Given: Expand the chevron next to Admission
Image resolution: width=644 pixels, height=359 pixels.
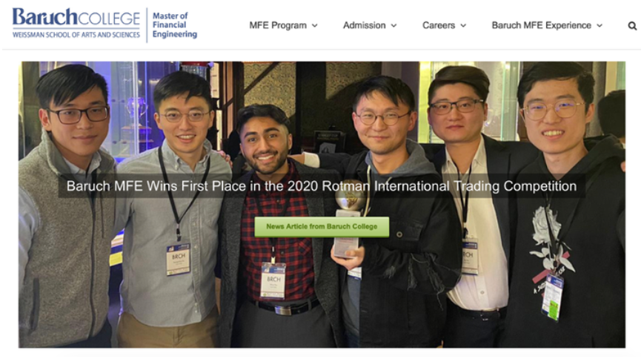Looking at the screenshot, I should (394, 25).
